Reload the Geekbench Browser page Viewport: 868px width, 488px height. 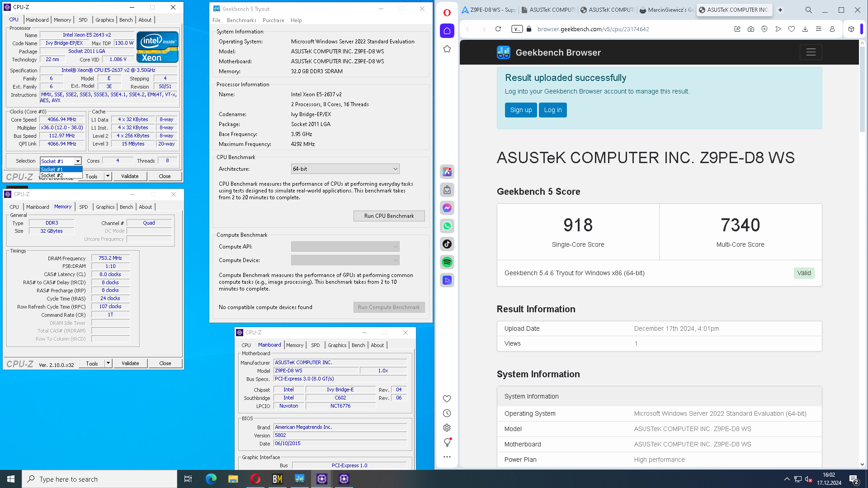498,29
